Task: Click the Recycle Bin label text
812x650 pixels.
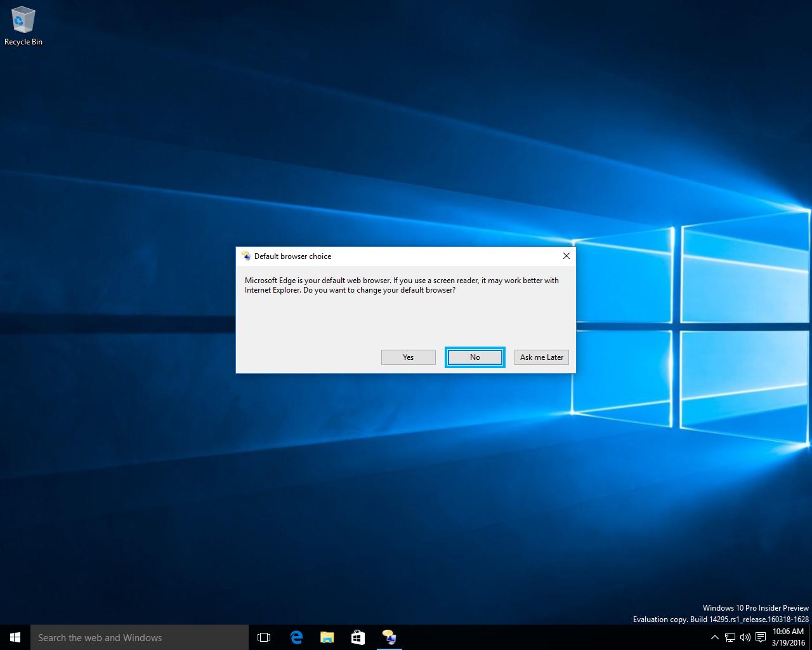Action: (23, 42)
